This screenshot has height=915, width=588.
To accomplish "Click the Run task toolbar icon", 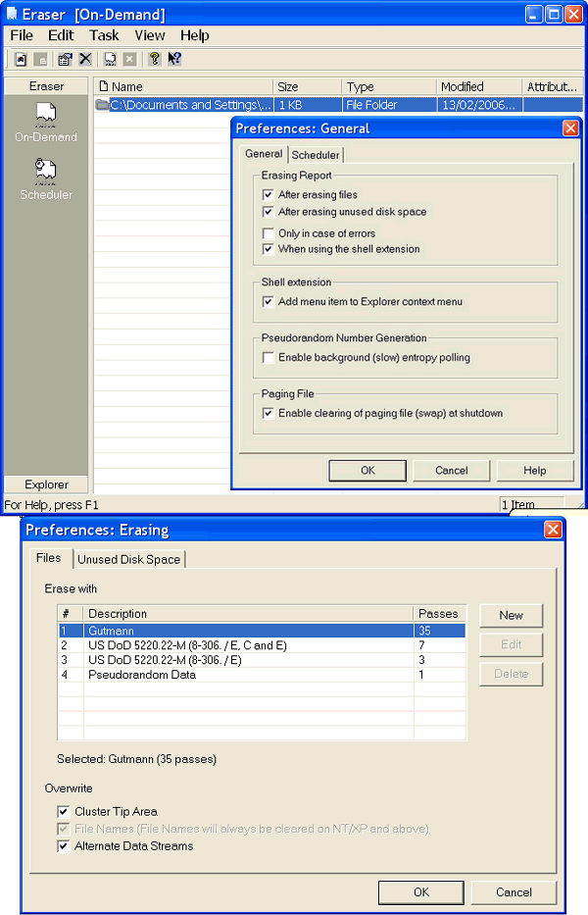I will point(110,59).
